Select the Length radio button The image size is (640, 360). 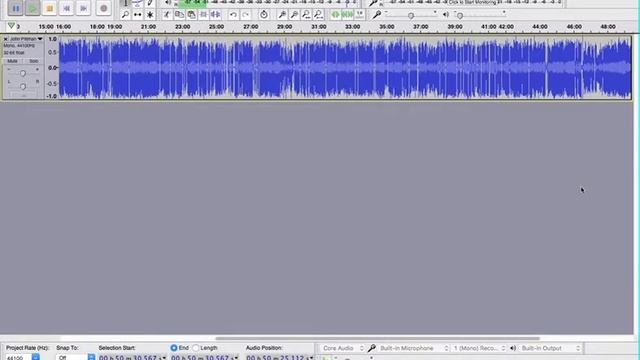(196, 348)
